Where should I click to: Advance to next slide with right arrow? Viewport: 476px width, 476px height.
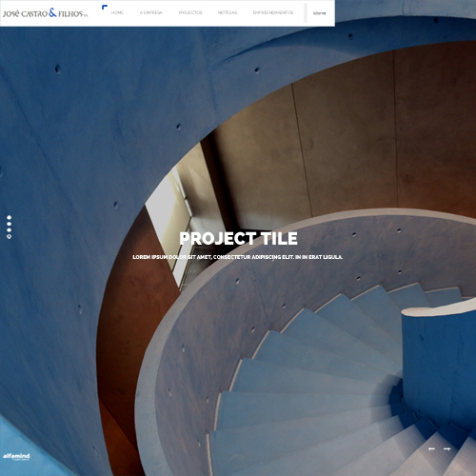coord(447,448)
